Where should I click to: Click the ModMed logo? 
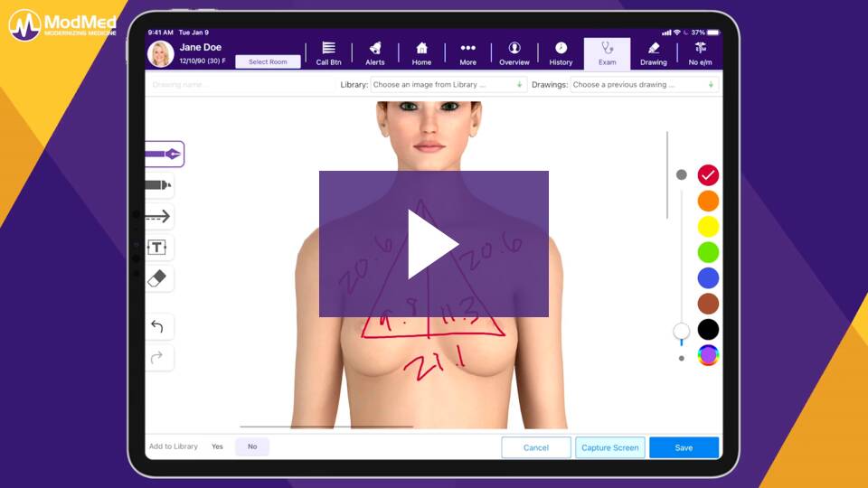point(62,25)
